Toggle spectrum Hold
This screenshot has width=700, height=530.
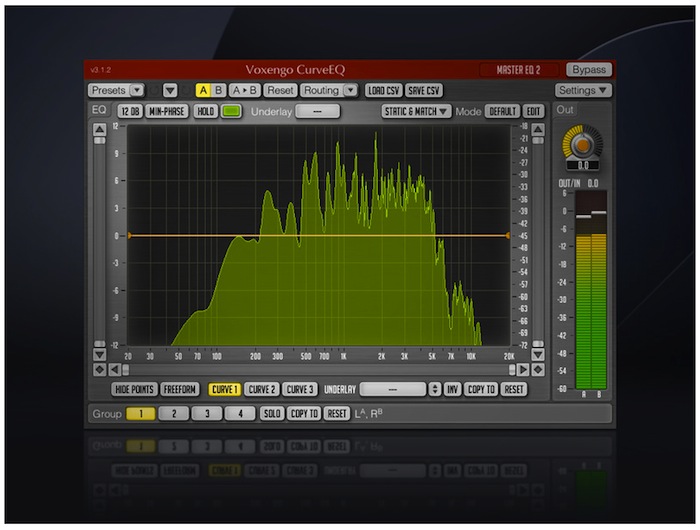coord(205,111)
